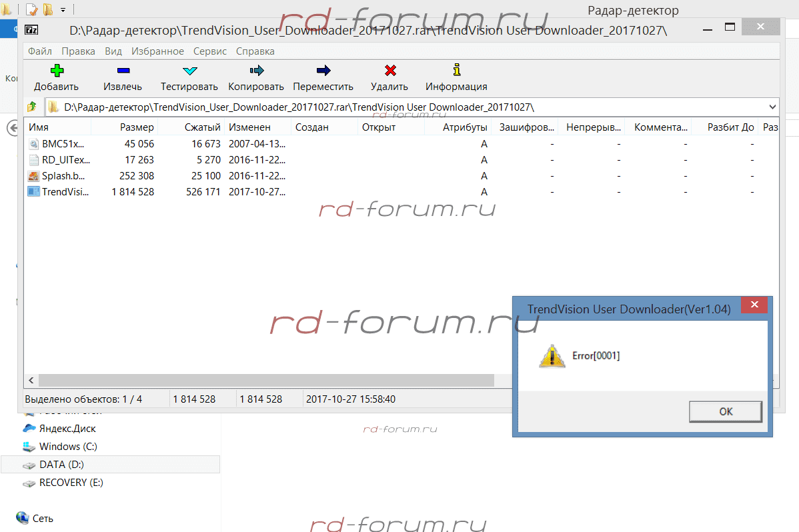
Task: Sort by the Открыт column header
Action: point(391,127)
